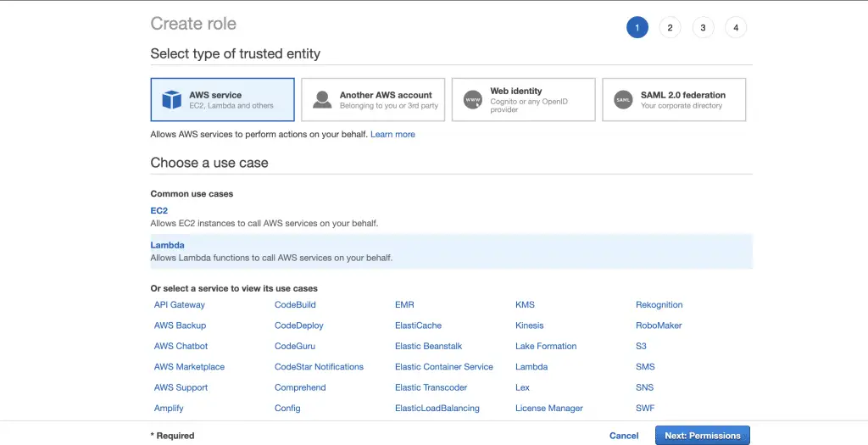Viewport: 868px width, 445px height.
Task: Select Lambda in the service list
Action: coord(531,367)
